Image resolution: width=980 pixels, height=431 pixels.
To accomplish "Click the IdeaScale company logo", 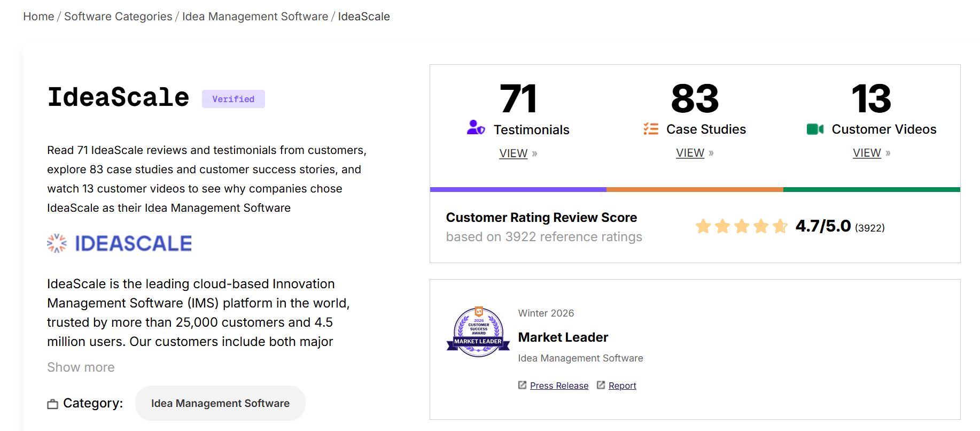I will coord(120,244).
